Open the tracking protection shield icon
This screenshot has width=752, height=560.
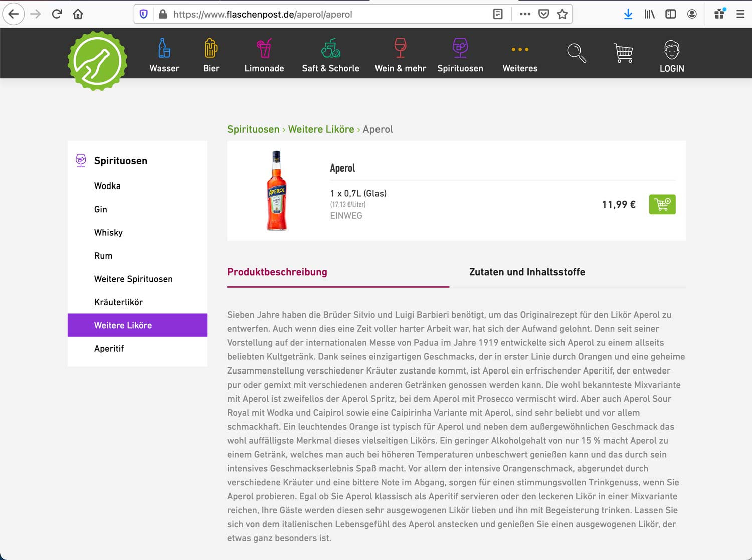coord(144,14)
